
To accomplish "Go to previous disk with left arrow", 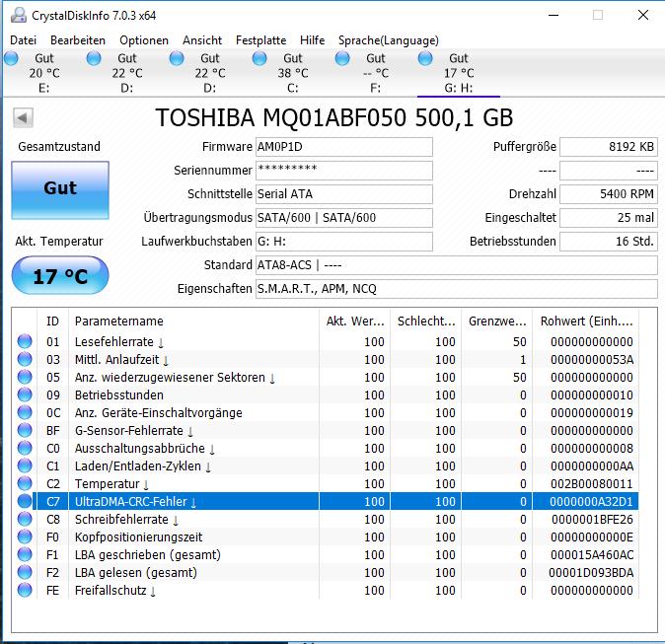I will coord(23,117).
